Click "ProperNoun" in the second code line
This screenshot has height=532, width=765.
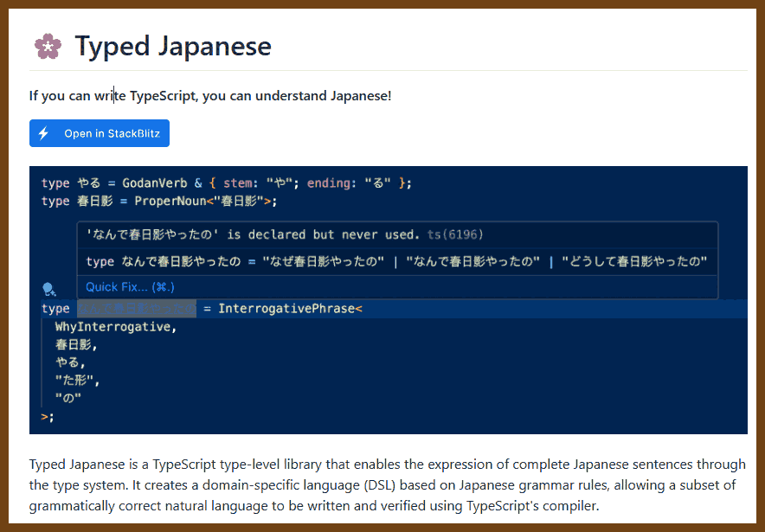170,201
